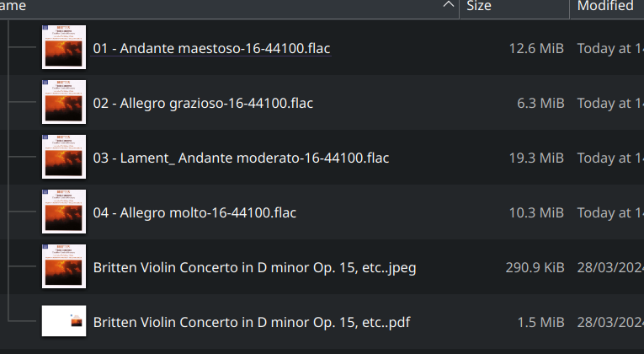Image resolution: width=644 pixels, height=354 pixels.
Task: Select the Britten Violin Concerto .jpeg filename
Action: 254,267
